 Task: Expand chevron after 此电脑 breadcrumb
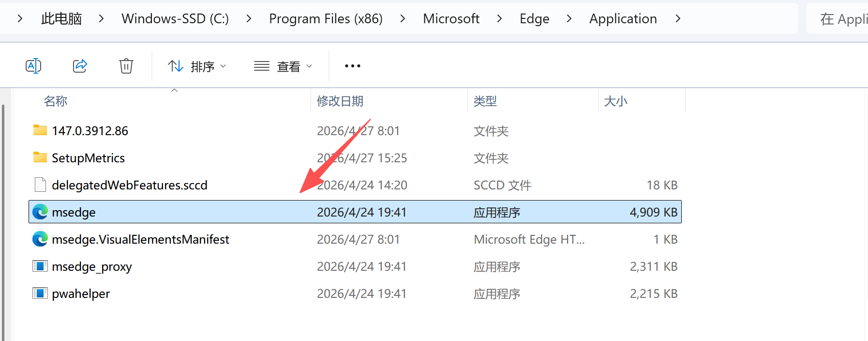point(101,19)
